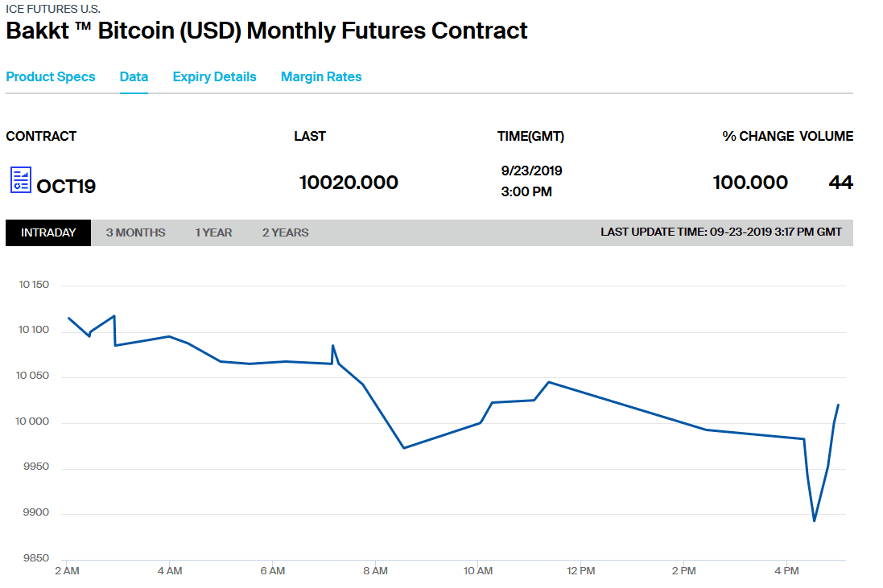Select the Data tab
This screenshot has height=588, width=883.
tap(134, 77)
